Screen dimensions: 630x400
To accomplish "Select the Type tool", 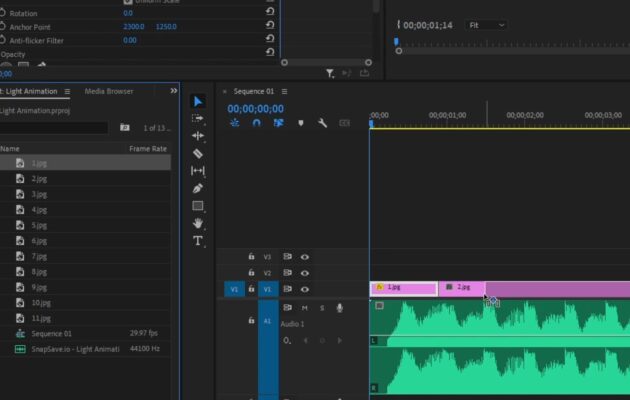I will point(198,241).
